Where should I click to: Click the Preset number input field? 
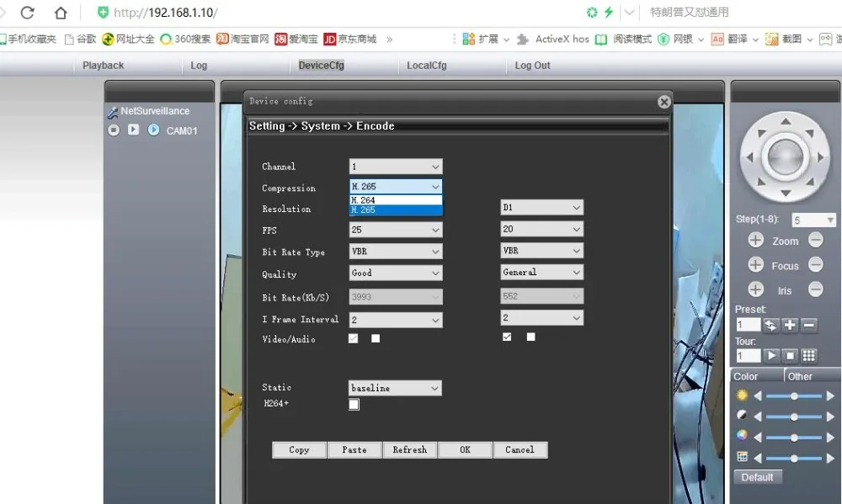coord(748,325)
